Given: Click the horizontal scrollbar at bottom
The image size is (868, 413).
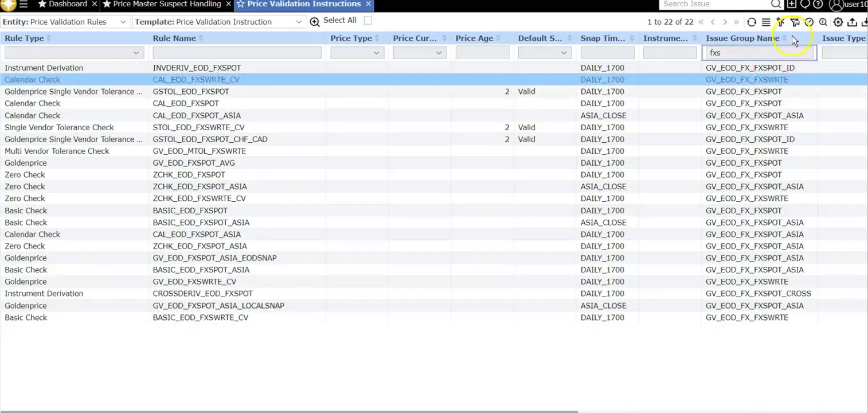Looking at the screenshot, I should 289,411.
